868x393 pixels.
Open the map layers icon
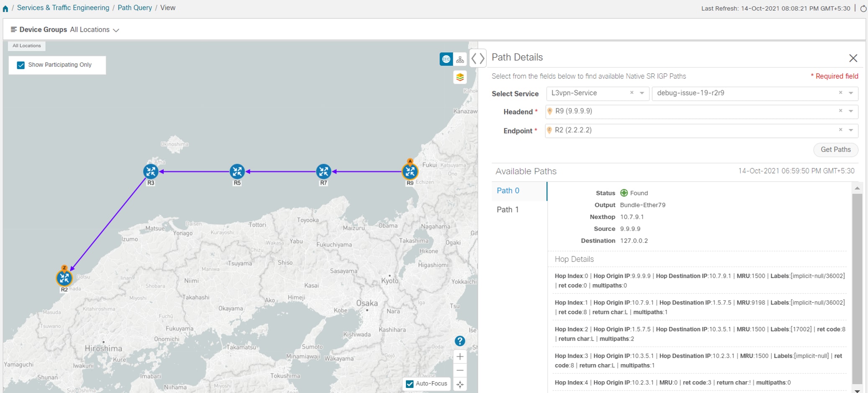tap(460, 77)
